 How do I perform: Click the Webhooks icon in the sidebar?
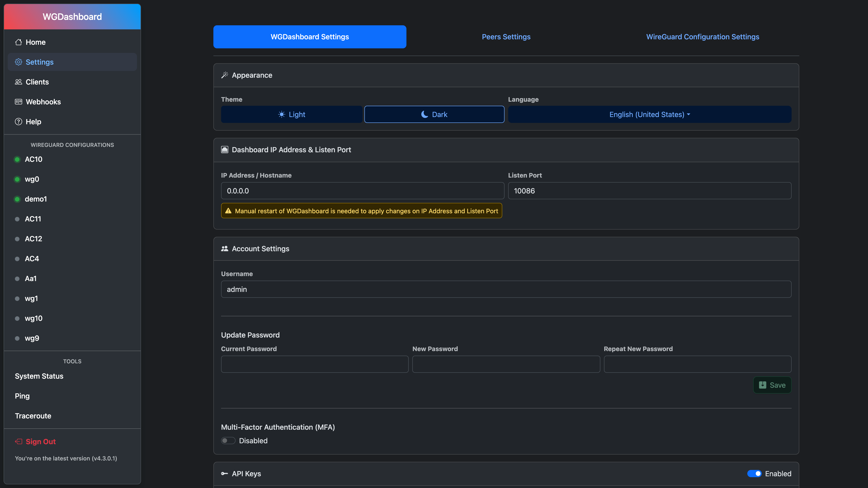click(x=19, y=102)
